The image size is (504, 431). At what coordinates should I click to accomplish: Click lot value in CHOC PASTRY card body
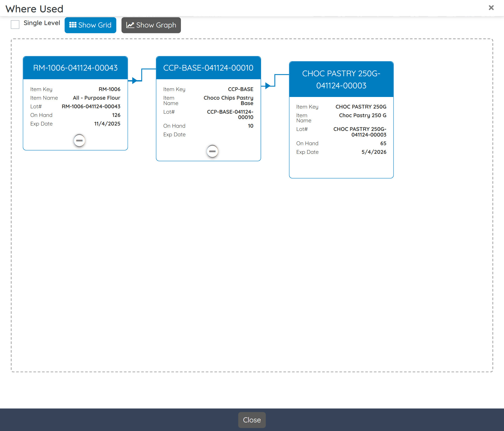pyautogui.click(x=360, y=132)
